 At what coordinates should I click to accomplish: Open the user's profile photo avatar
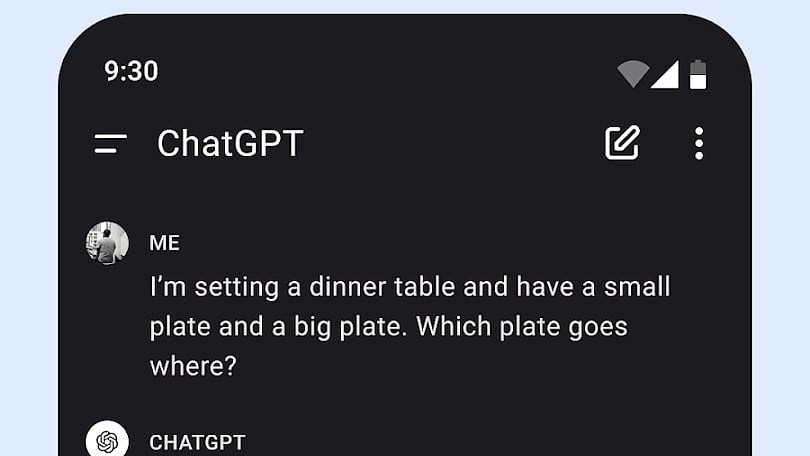tap(107, 243)
